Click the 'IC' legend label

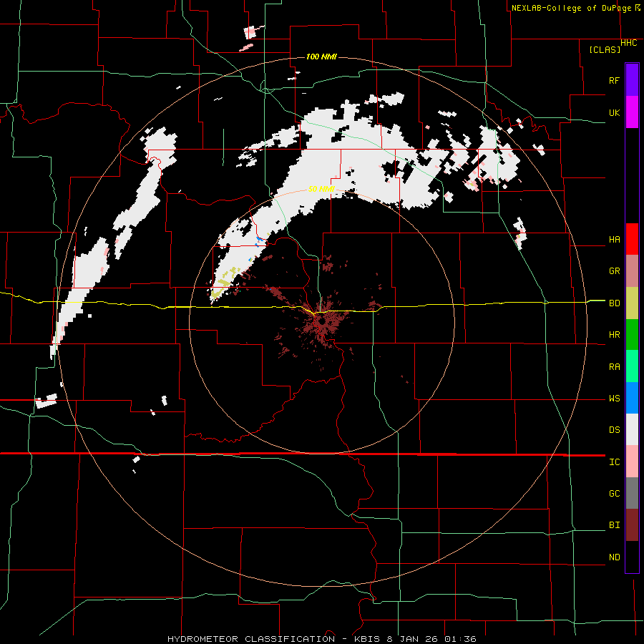point(615,462)
